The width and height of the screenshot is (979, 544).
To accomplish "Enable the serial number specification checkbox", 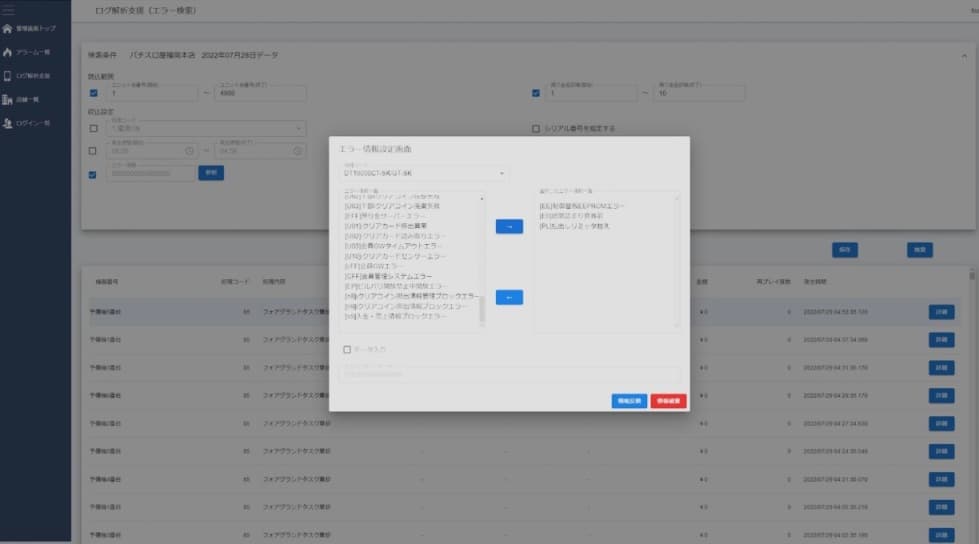I will click(536, 128).
